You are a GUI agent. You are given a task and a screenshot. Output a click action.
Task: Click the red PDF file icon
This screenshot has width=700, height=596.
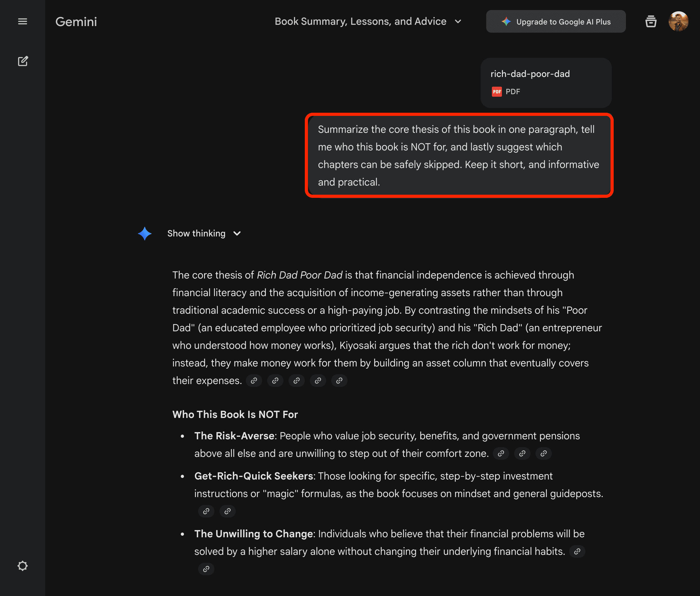point(496,92)
